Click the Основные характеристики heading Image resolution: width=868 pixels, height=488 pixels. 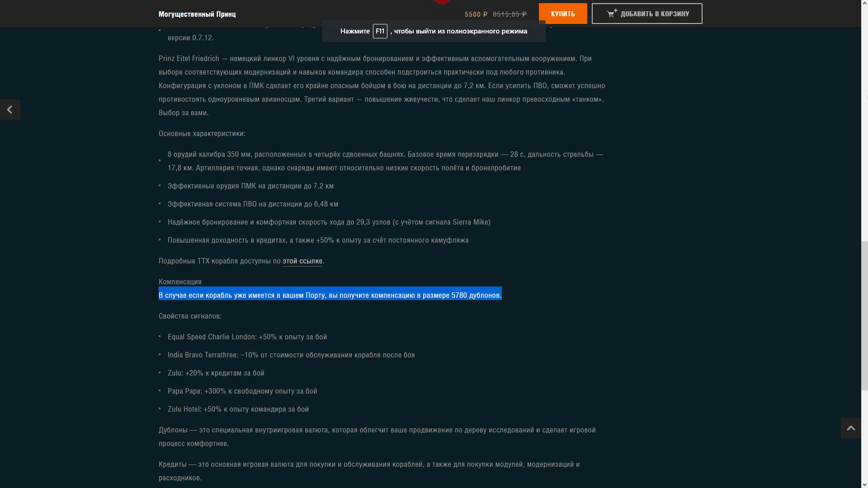202,133
